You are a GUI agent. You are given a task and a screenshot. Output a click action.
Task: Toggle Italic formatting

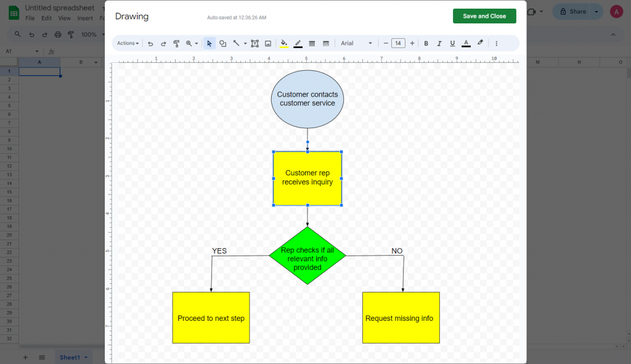coord(439,44)
